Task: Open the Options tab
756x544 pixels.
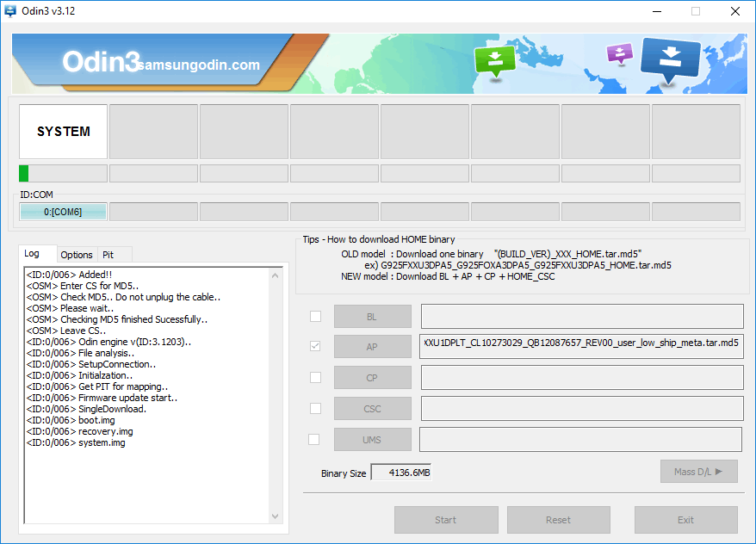Action: tap(76, 255)
